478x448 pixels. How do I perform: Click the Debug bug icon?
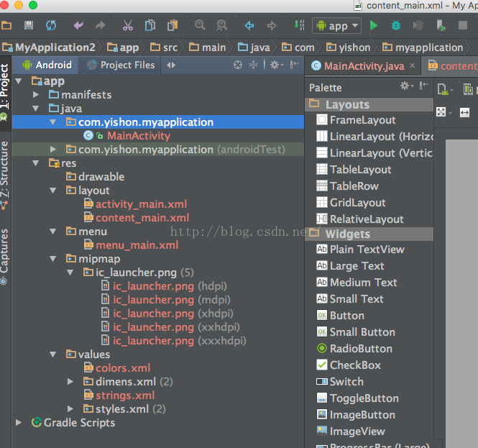coord(395,25)
